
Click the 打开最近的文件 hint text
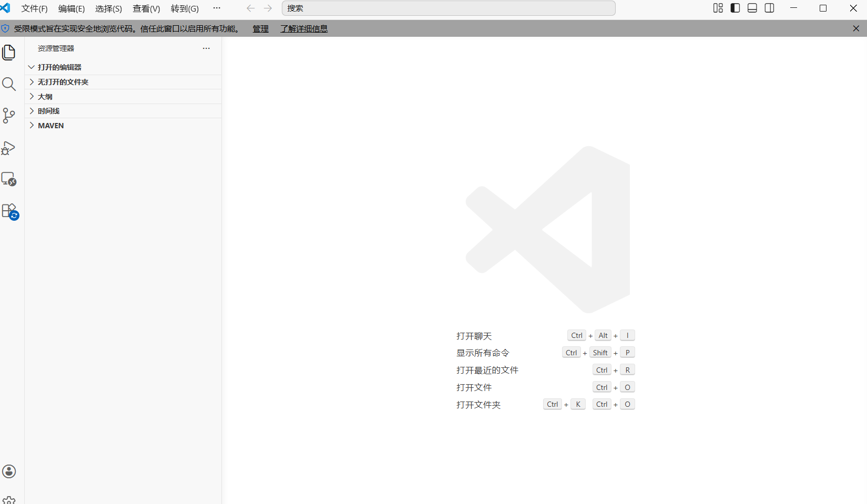tap(487, 371)
